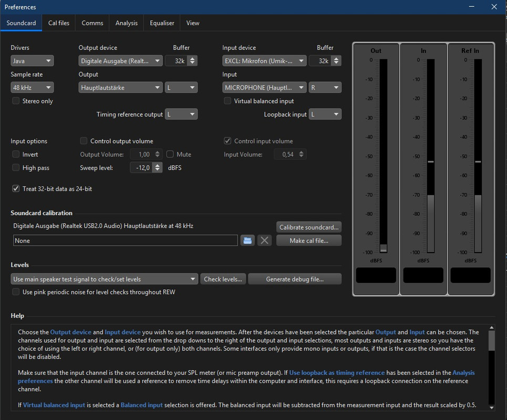The height and width of the screenshot is (420, 507).
Task: Increase output buffer with up arrow
Action: pyautogui.click(x=192, y=58)
